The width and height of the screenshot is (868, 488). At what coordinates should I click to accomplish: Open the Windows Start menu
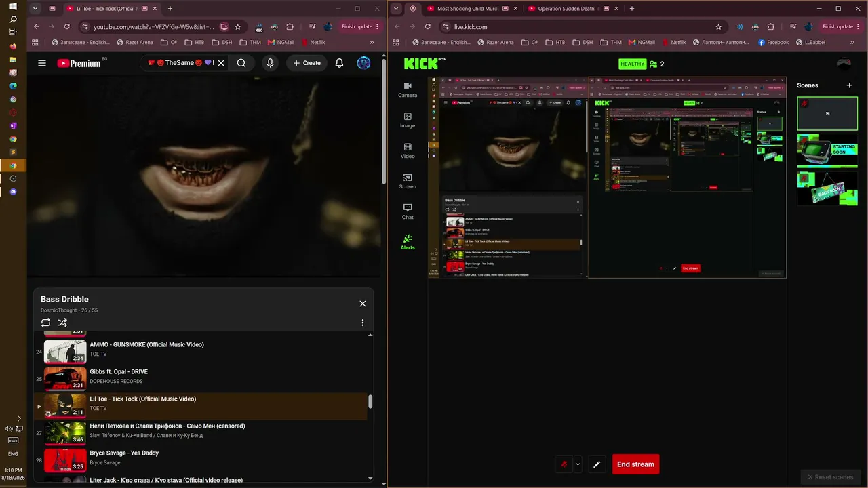13,7
